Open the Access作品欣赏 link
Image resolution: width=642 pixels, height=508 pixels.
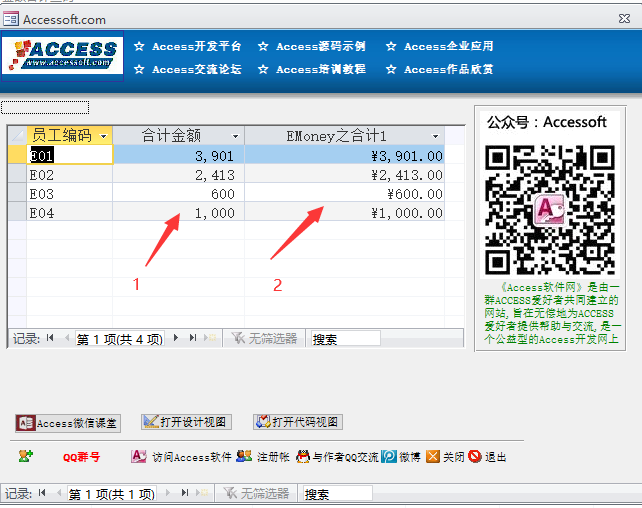point(448,69)
